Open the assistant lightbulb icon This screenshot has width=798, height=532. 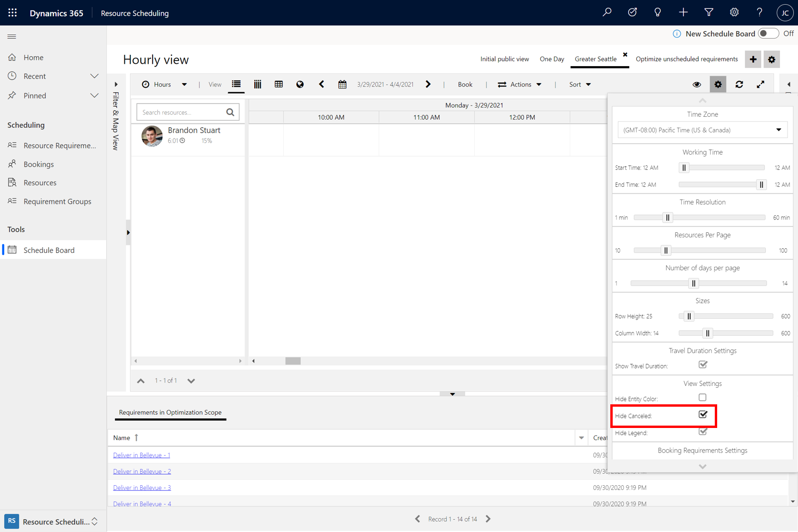coord(658,13)
